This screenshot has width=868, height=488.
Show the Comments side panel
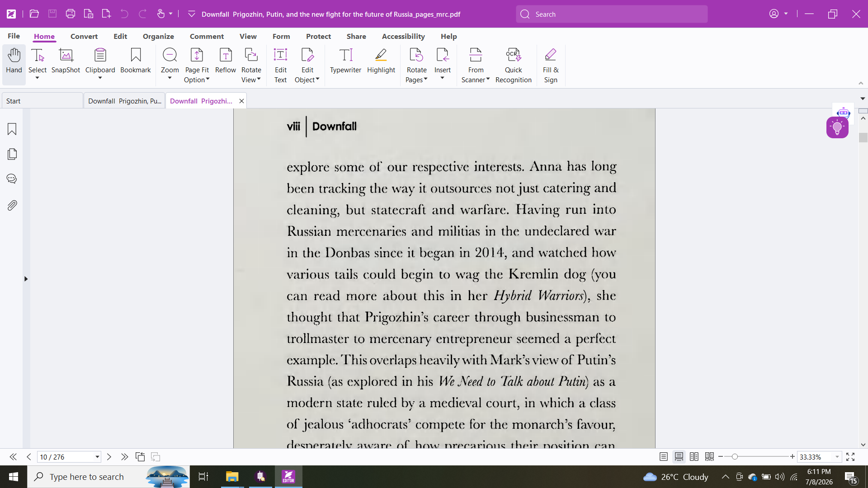click(x=12, y=179)
